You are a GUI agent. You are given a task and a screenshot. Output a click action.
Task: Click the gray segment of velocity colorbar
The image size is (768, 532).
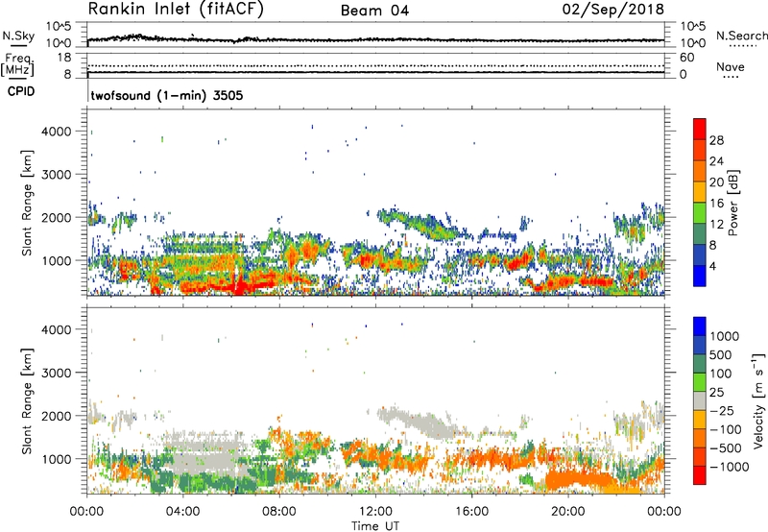[x=700, y=401]
